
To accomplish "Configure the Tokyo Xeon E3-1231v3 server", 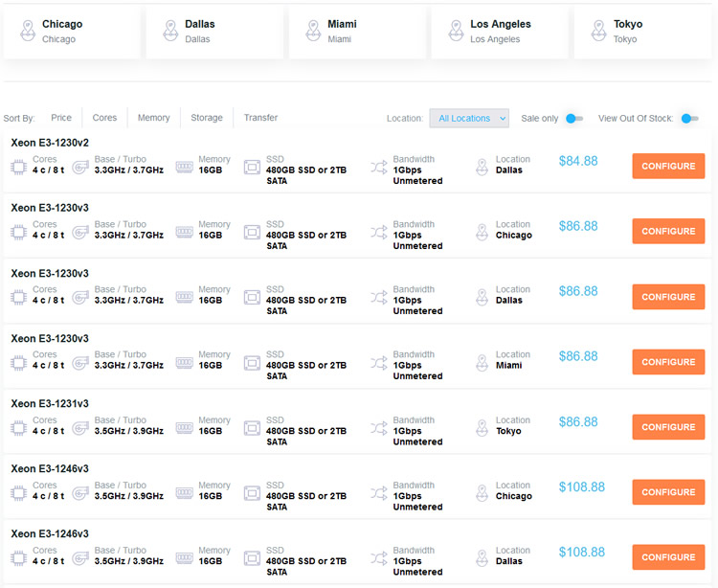I will tap(668, 427).
